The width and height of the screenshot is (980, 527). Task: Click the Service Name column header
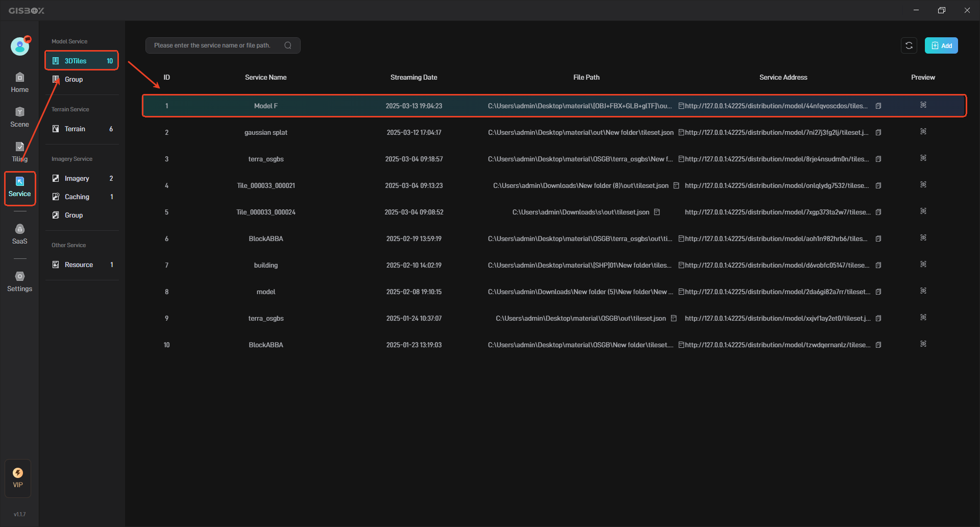pyautogui.click(x=265, y=78)
